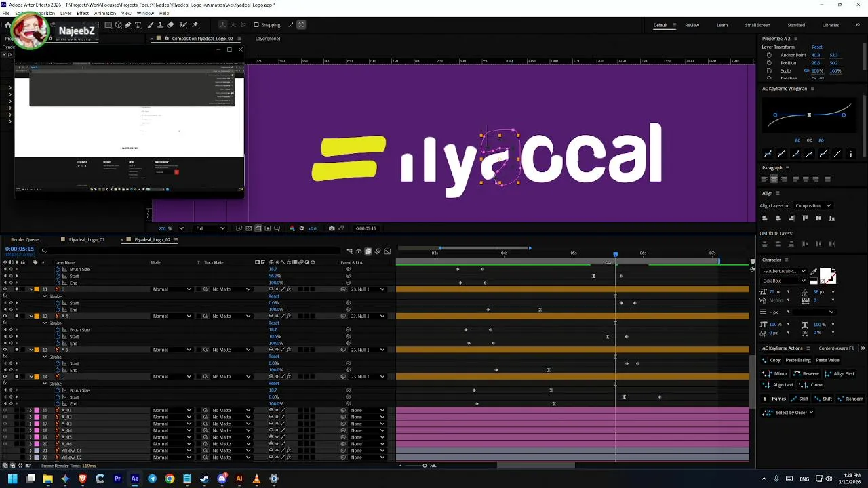868x488 pixels.
Task: Click the timeline Graph Editor icon
Action: pyautogui.click(x=387, y=251)
